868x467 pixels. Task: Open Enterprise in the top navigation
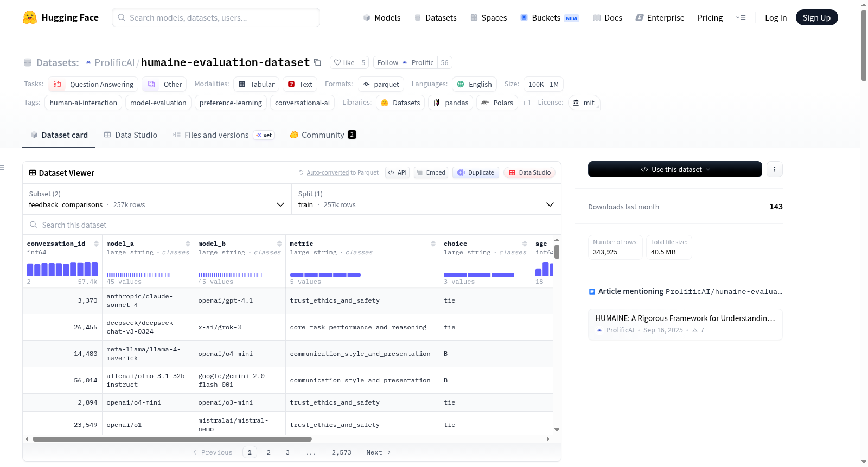pyautogui.click(x=660, y=17)
